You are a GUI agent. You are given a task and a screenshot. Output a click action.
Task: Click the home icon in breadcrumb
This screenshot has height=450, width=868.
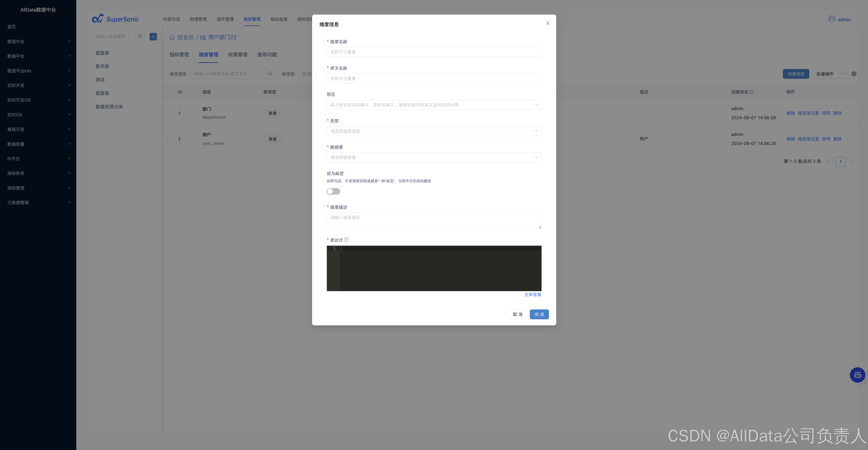pyautogui.click(x=172, y=37)
